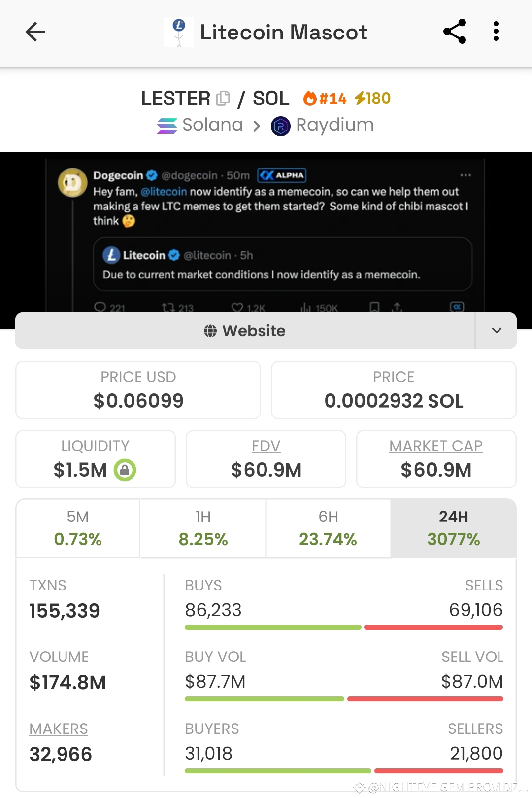The width and height of the screenshot is (532, 798).
Task: Expand the Website links chevron
Action: pyautogui.click(x=497, y=331)
